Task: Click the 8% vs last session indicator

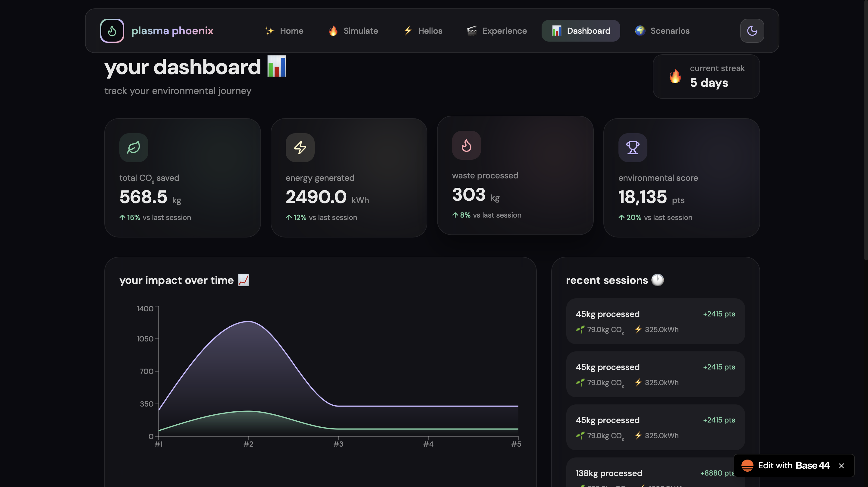Action: 486,215
